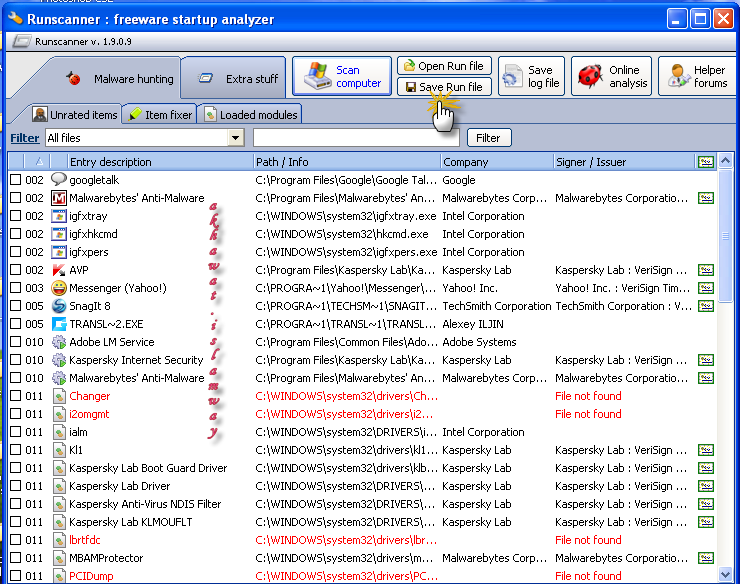This screenshot has height=584, width=740.
Task: Switch to Loaded modules tab
Action: click(251, 115)
